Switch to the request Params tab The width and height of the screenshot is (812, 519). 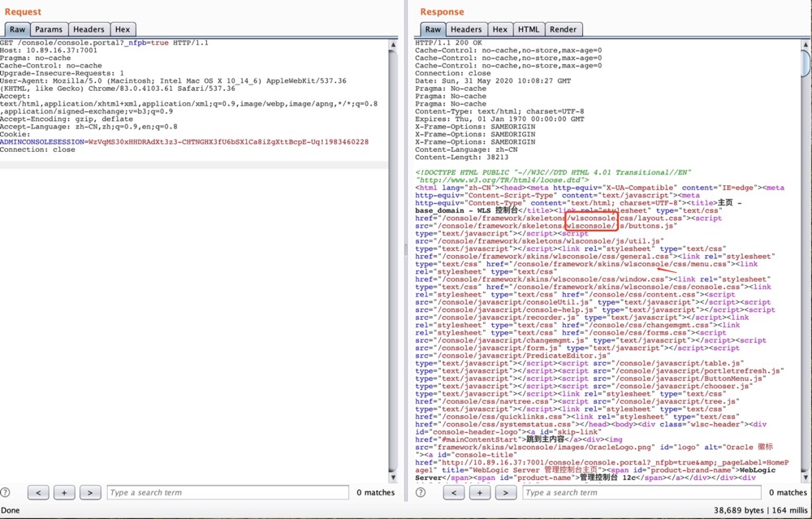[x=49, y=29]
